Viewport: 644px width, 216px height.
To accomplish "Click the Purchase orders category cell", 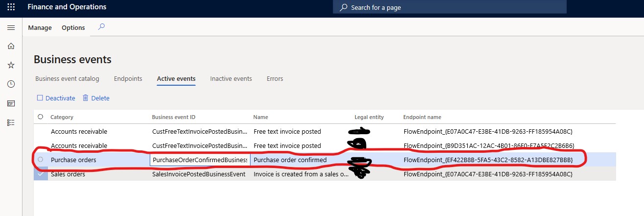I will pos(73,160).
